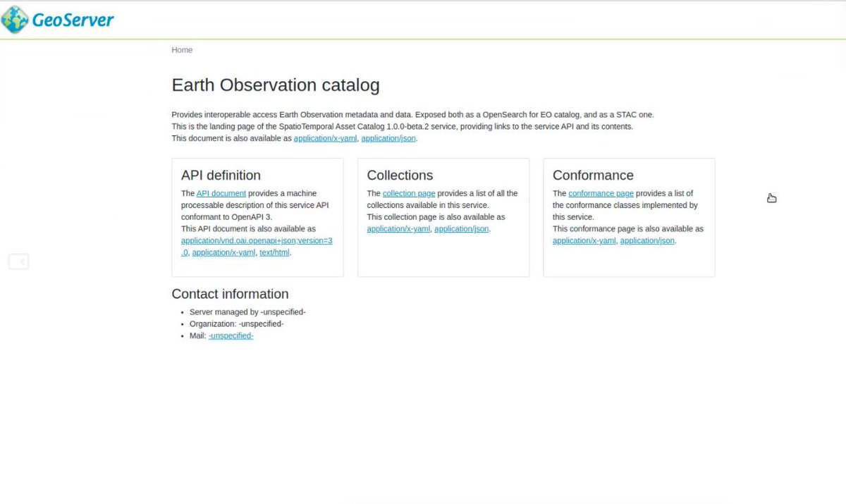
Task: Collapse the sidebar using the left arrow button
Action: point(18,261)
